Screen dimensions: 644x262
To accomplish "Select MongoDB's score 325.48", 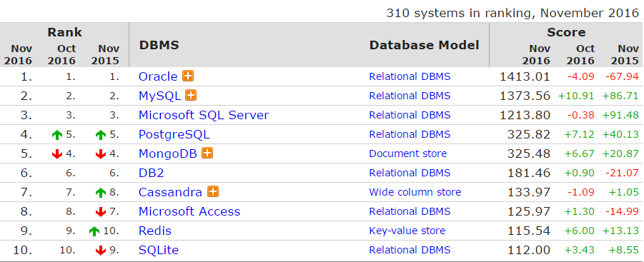I will [529, 153].
